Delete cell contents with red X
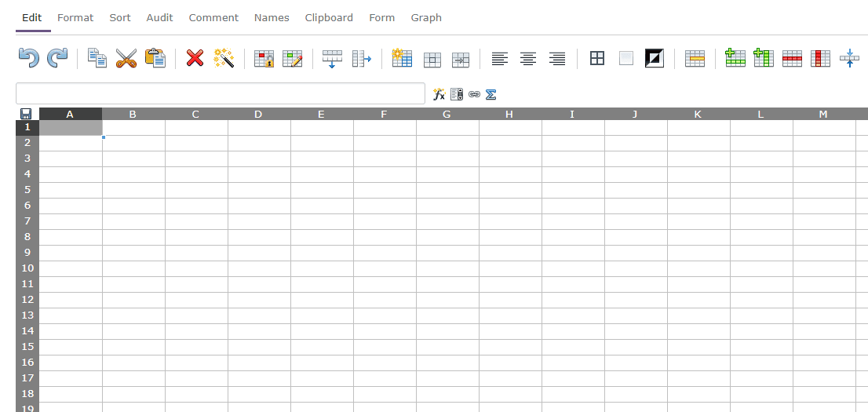This screenshot has width=868, height=412. [x=195, y=58]
